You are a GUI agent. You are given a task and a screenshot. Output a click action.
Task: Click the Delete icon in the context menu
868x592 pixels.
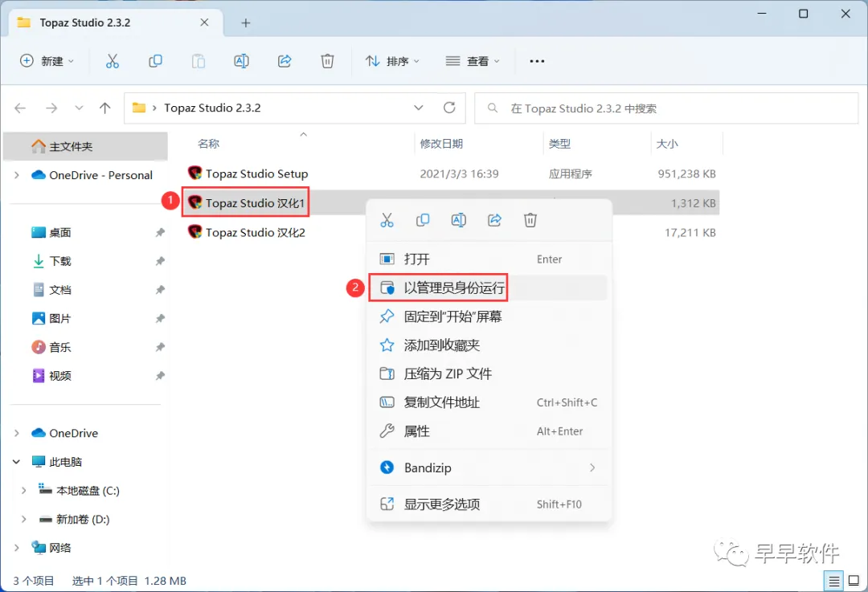point(530,220)
